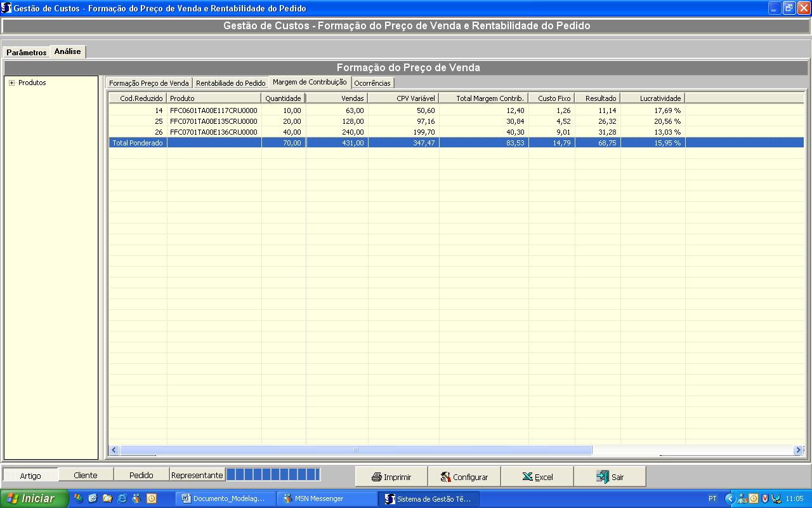This screenshot has width=812, height=508.
Task: Switch to the Parâmetros tab
Action: pyautogui.click(x=26, y=53)
